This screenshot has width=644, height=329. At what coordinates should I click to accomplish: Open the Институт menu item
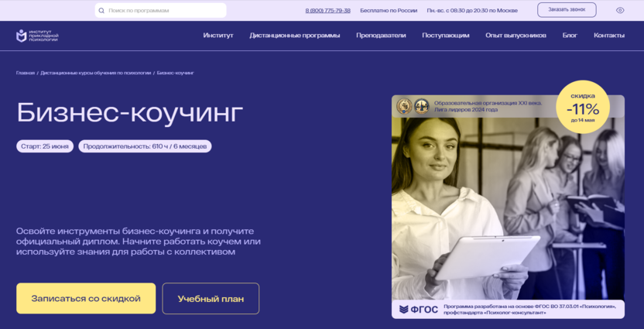click(x=218, y=36)
